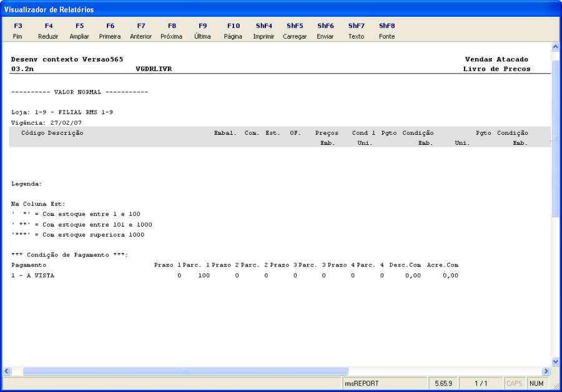Click 'Desenv contexto Versao565' text
This screenshot has height=392, width=562.
point(67,59)
